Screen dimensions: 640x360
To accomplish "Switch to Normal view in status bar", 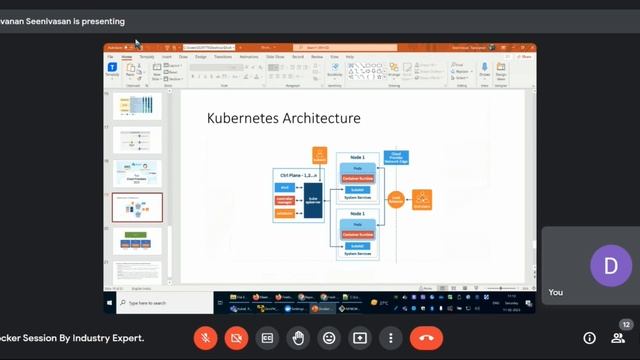I will pos(442,288).
